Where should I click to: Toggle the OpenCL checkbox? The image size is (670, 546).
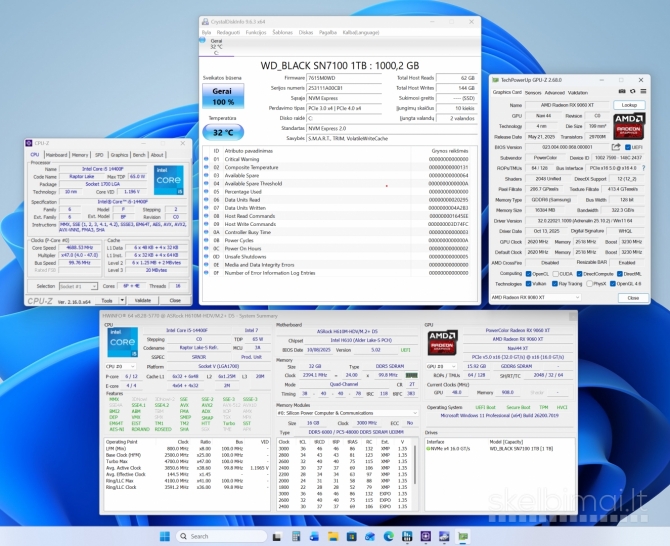click(529, 274)
